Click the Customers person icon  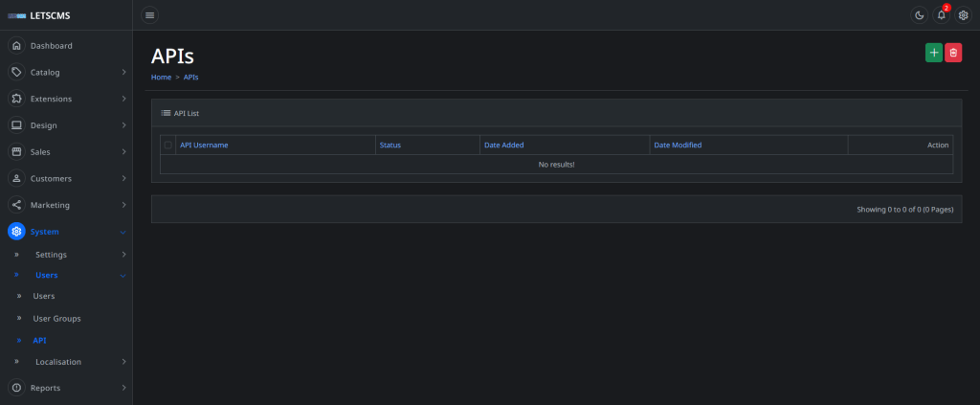tap(16, 179)
